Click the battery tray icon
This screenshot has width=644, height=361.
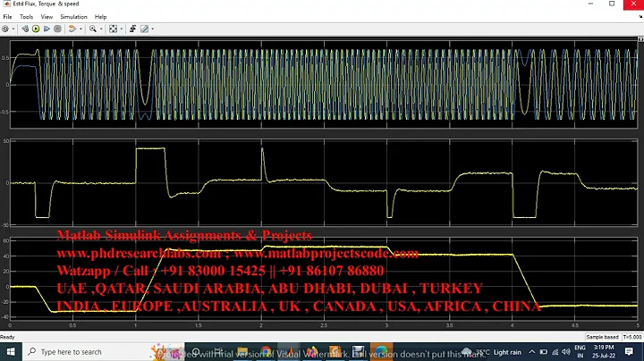click(544, 352)
